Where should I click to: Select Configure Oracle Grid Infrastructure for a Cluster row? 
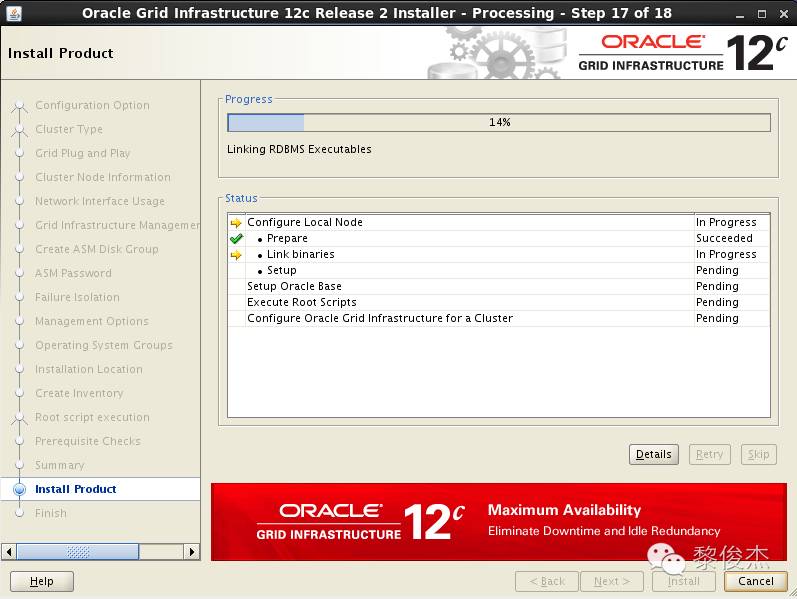[x=499, y=318]
